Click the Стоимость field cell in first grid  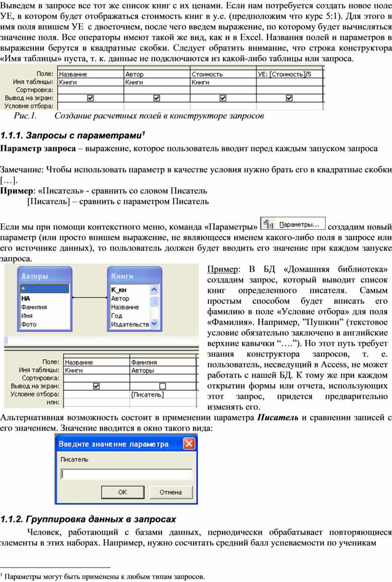coord(223,74)
